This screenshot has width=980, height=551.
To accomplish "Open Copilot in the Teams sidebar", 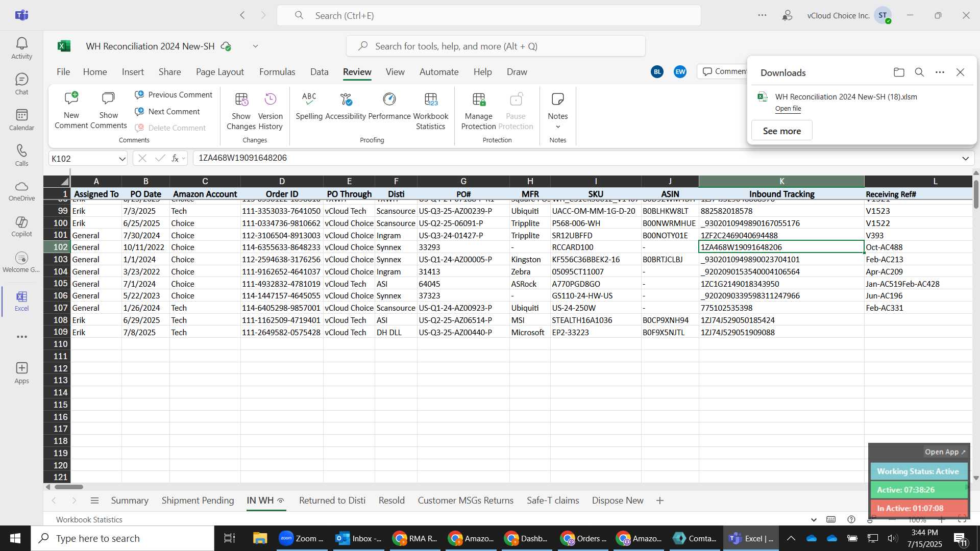I will (x=21, y=227).
